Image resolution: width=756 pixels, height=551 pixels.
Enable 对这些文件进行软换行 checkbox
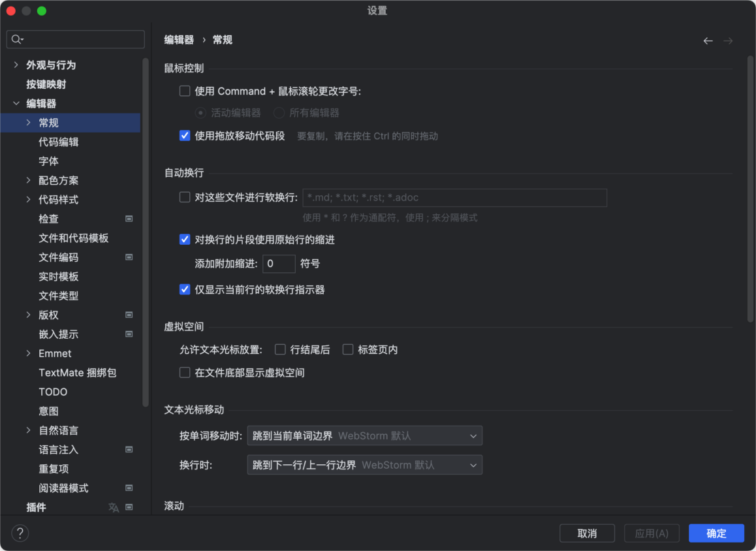(x=185, y=197)
